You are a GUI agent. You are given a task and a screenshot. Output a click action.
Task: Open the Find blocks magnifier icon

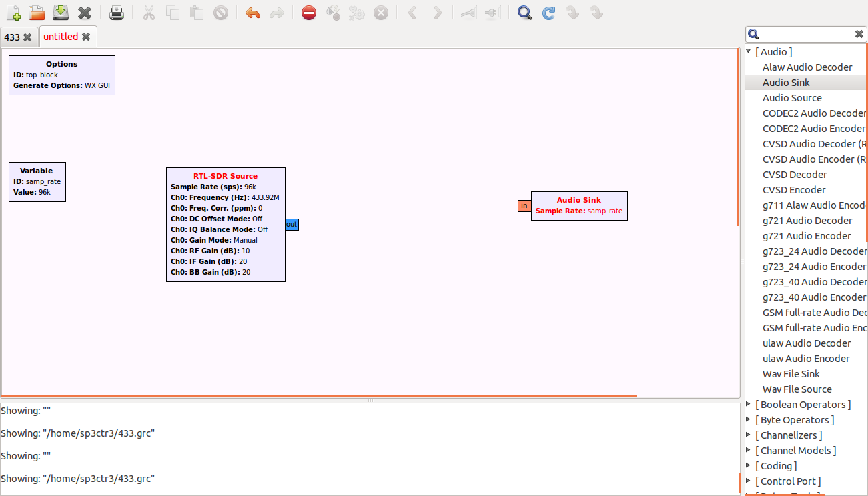pos(525,12)
